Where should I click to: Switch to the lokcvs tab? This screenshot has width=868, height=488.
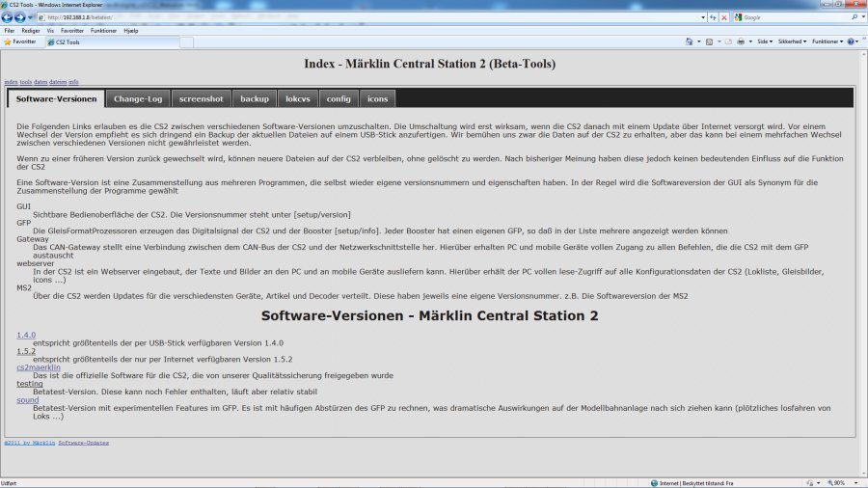(x=298, y=98)
